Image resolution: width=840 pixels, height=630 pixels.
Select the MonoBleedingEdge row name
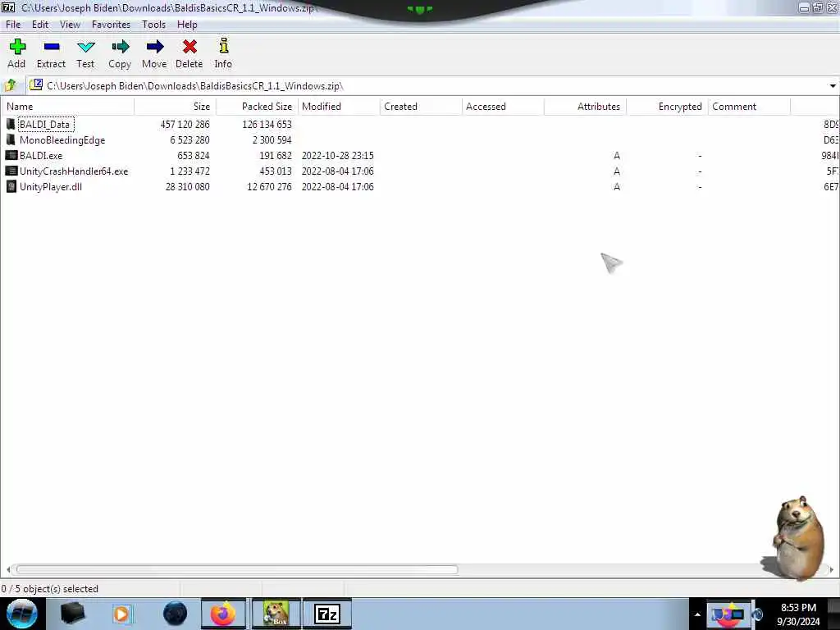click(x=62, y=139)
